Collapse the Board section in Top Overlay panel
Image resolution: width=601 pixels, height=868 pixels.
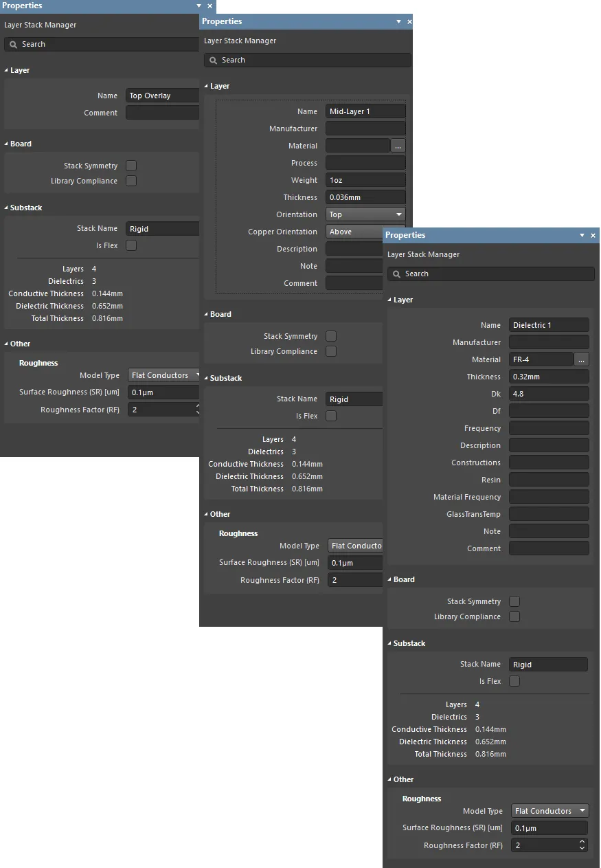[x=7, y=144]
